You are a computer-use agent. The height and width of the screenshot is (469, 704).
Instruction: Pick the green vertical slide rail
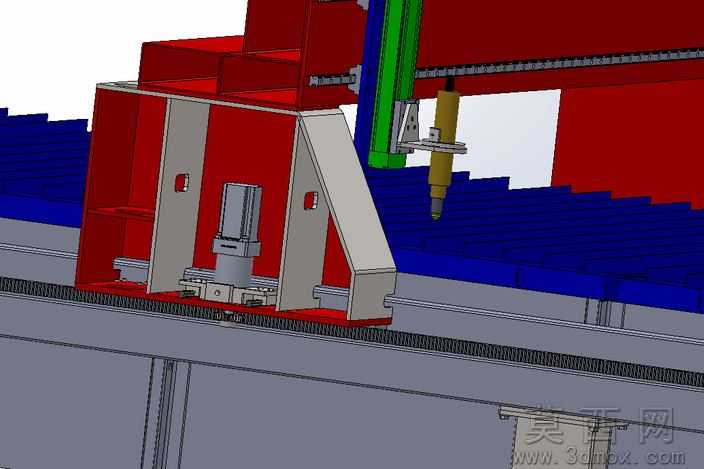pyautogui.click(x=394, y=83)
